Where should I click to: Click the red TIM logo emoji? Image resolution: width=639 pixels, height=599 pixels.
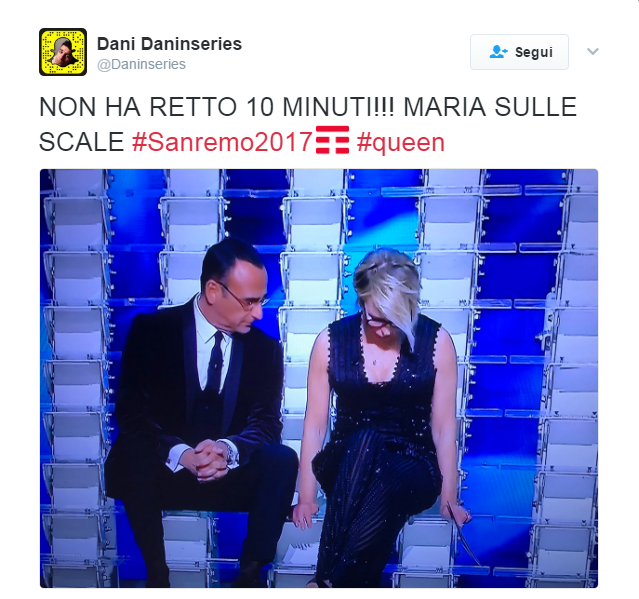pyautogui.click(x=333, y=140)
